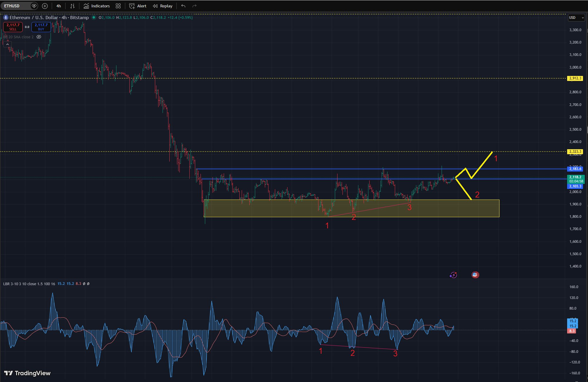Undo the last chart action
The width and height of the screenshot is (588, 382).
click(183, 6)
